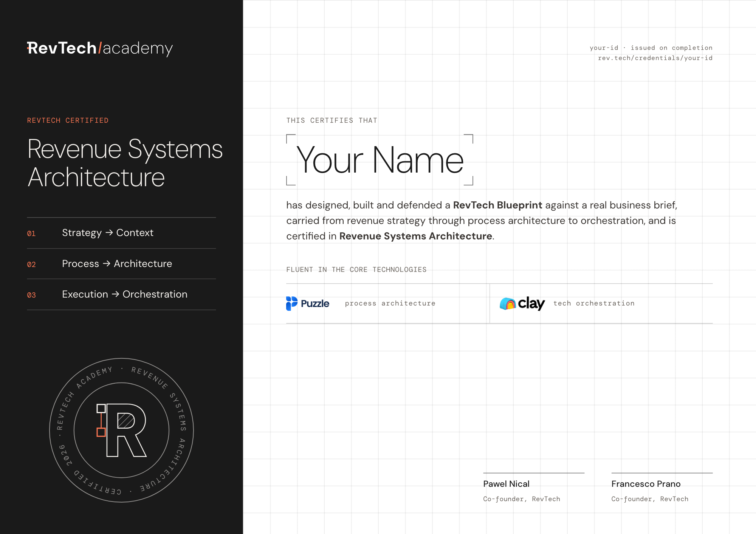Click 'tech orchestration' label
756x534 pixels.
point(594,303)
